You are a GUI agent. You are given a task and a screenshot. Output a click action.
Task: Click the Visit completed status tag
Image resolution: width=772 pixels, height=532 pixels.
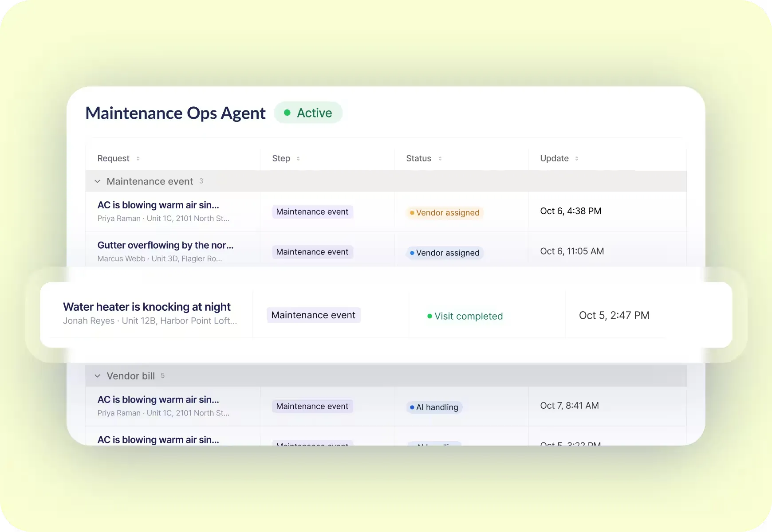click(465, 316)
